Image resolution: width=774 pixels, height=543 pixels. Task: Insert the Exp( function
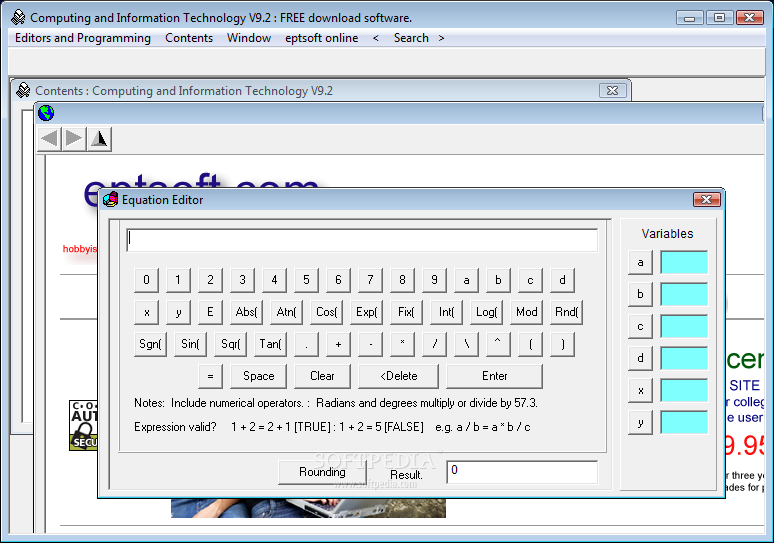(366, 312)
